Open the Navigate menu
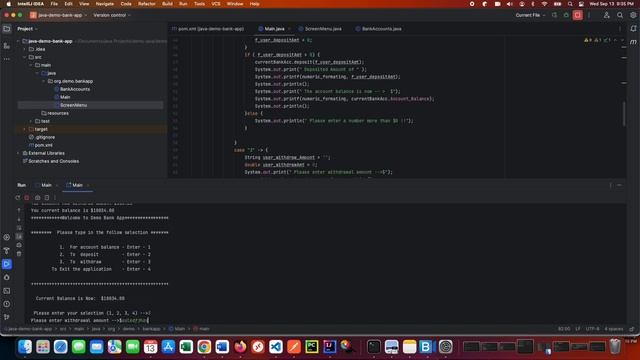The height and width of the screenshot is (360, 640). point(104,4)
